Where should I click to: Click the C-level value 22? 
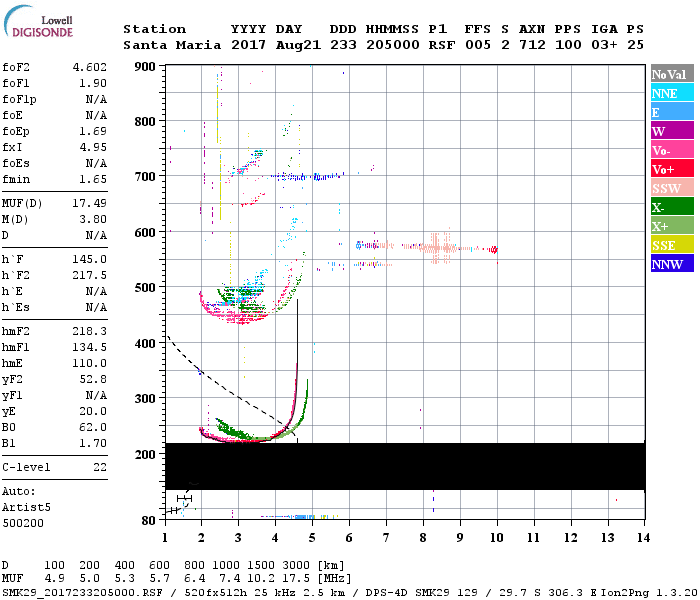pos(100,467)
